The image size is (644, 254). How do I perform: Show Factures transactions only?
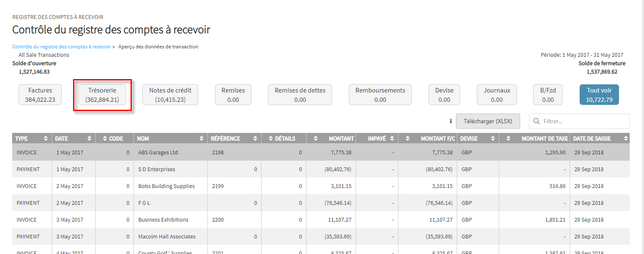[40, 95]
